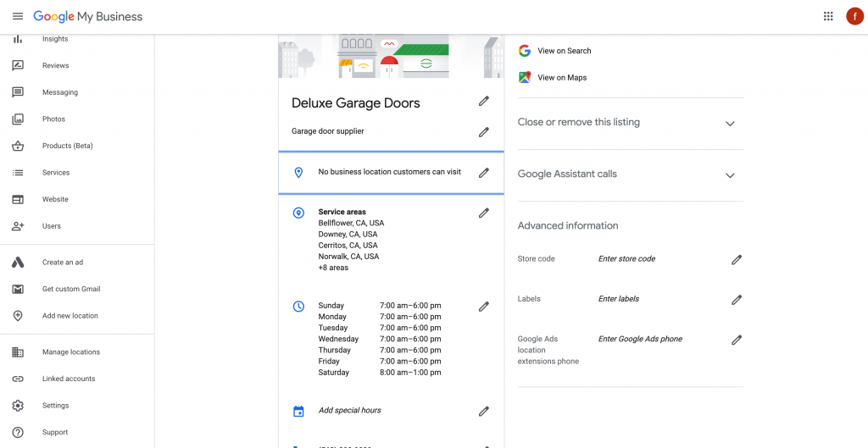Open Photos in the sidebar
The width and height of the screenshot is (868, 448).
coord(53,119)
